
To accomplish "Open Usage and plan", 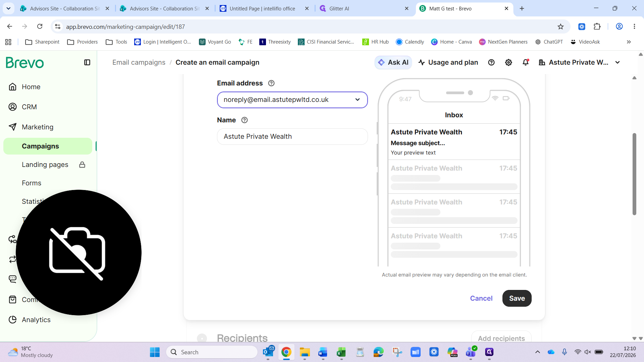I will [448, 62].
